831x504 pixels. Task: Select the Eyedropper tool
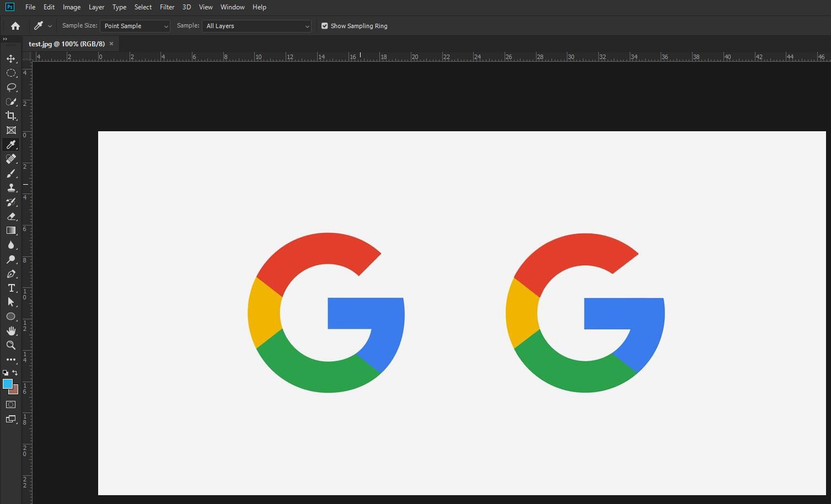click(11, 144)
